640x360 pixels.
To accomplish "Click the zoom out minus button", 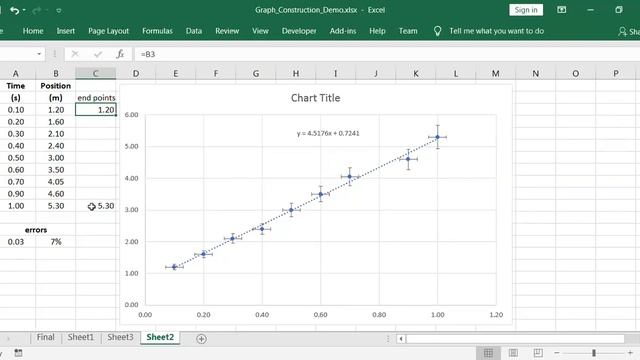I will pos(557,353).
